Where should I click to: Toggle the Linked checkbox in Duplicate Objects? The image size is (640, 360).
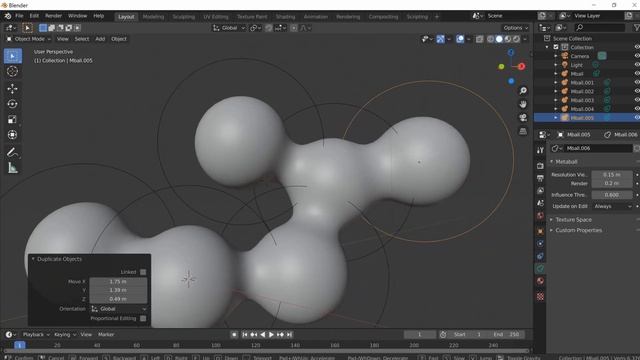point(143,272)
